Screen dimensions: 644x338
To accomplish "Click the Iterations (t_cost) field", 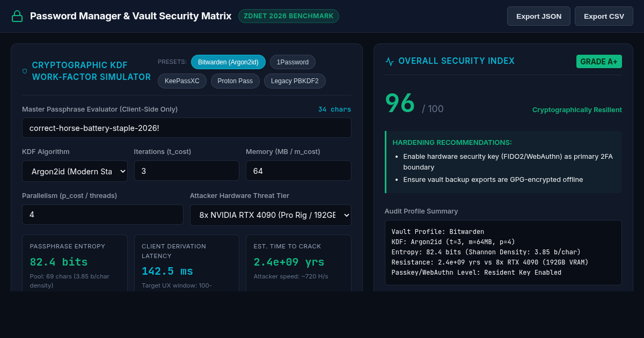I will tap(186, 171).
